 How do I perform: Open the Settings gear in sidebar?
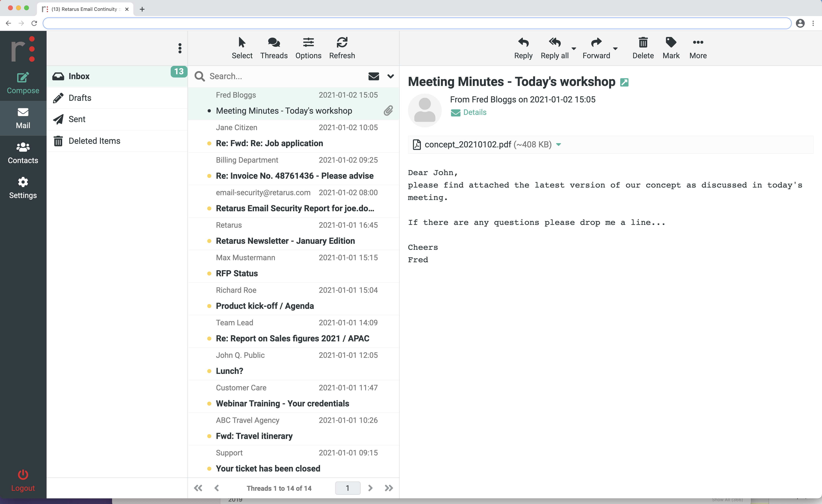click(23, 182)
